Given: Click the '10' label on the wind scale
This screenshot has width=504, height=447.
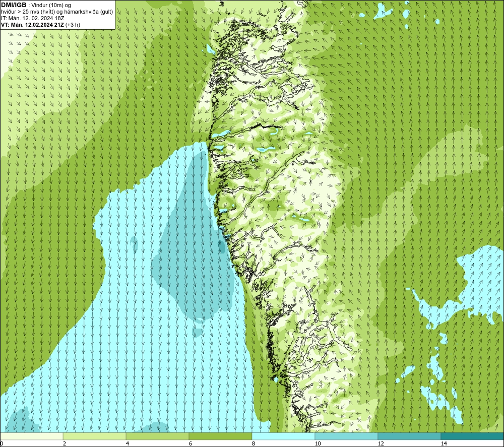Looking at the screenshot, I should pyautogui.click(x=318, y=443).
